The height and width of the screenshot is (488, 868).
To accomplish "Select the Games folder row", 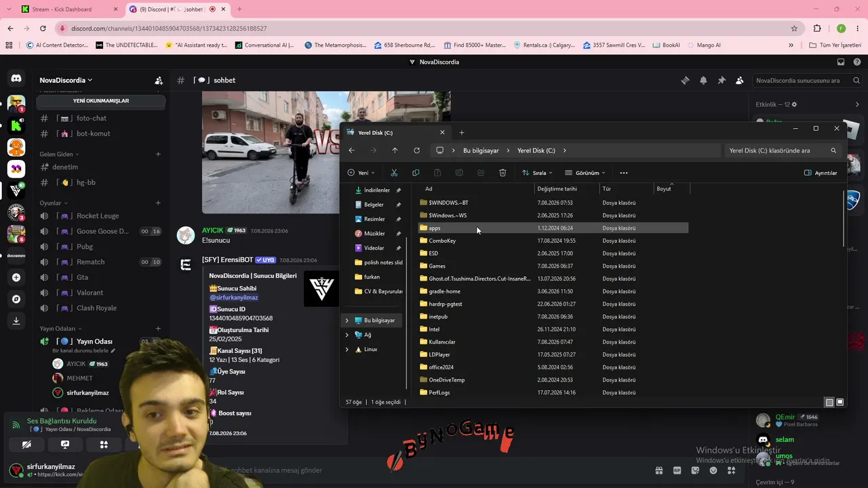I will click(x=553, y=266).
